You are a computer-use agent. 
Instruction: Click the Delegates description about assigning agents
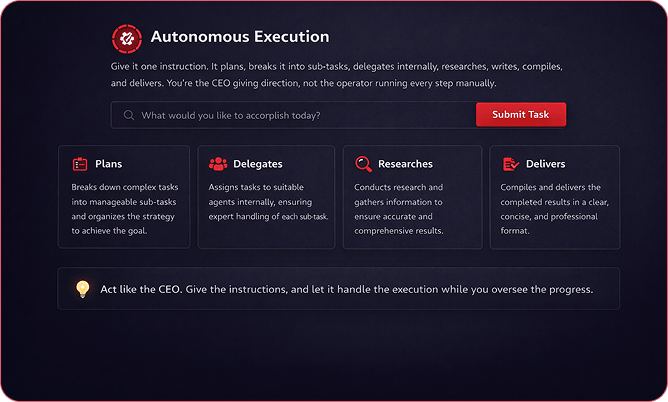tap(266, 208)
